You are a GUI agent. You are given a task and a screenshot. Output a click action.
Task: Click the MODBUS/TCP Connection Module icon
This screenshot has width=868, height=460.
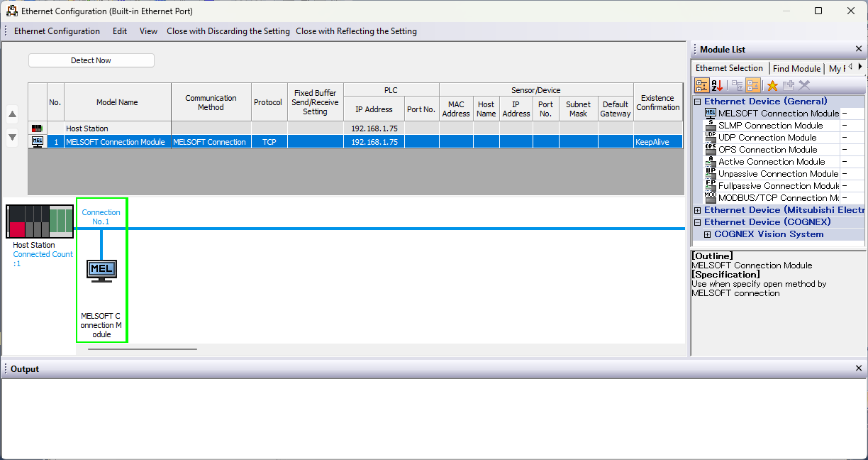pyautogui.click(x=710, y=198)
